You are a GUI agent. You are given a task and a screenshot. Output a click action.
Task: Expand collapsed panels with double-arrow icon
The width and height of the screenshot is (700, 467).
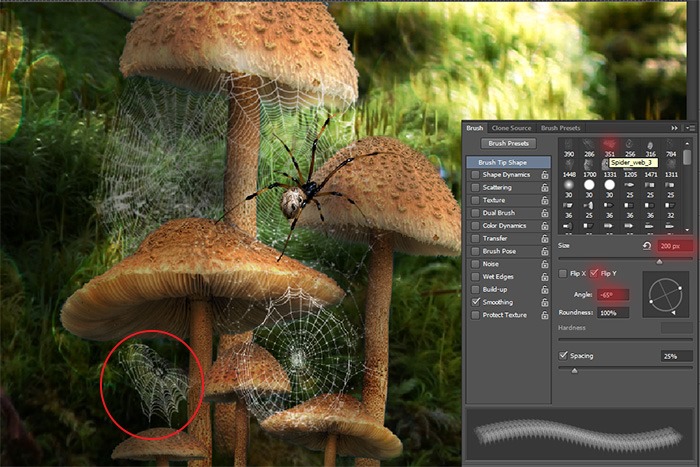point(676,128)
